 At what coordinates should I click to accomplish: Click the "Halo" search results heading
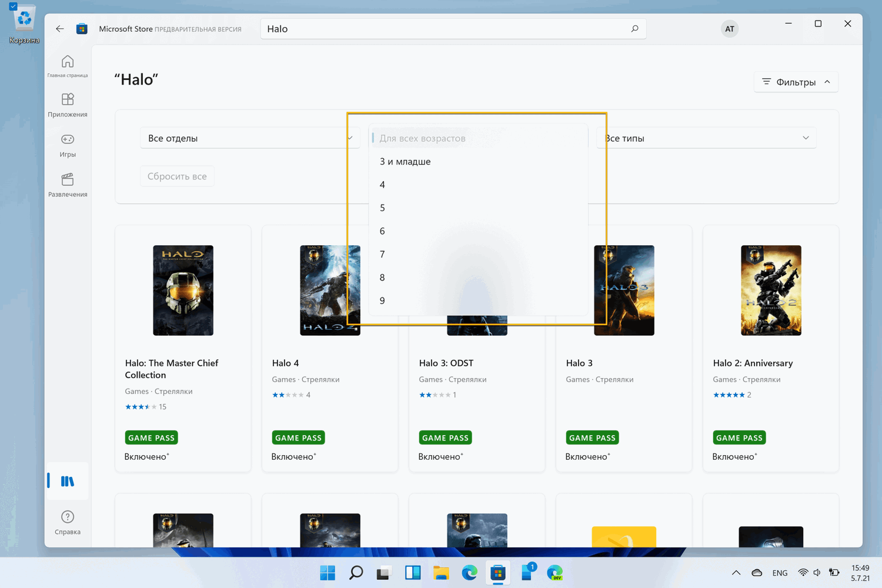click(136, 79)
